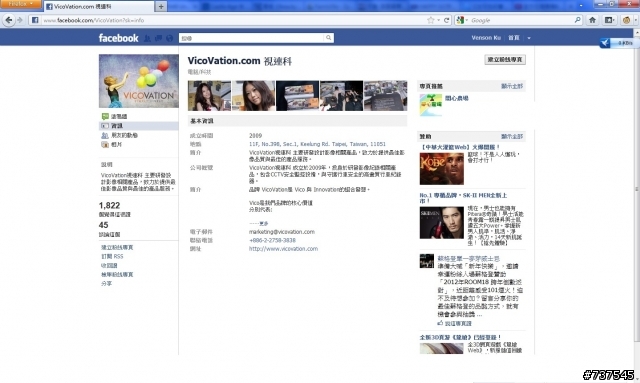The image size is (640, 383).
Task: Click the Facebook search magnifier button
Action: point(329,38)
